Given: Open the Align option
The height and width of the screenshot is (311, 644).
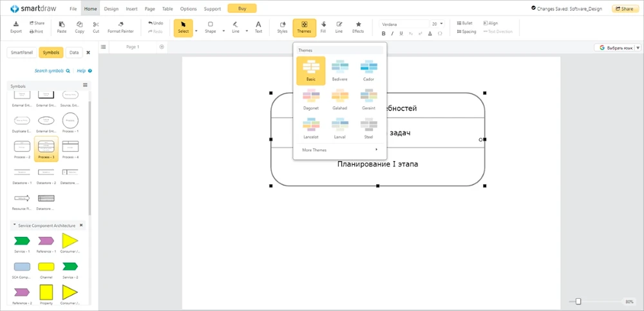Looking at the screenshot, I should pos(490,23).
